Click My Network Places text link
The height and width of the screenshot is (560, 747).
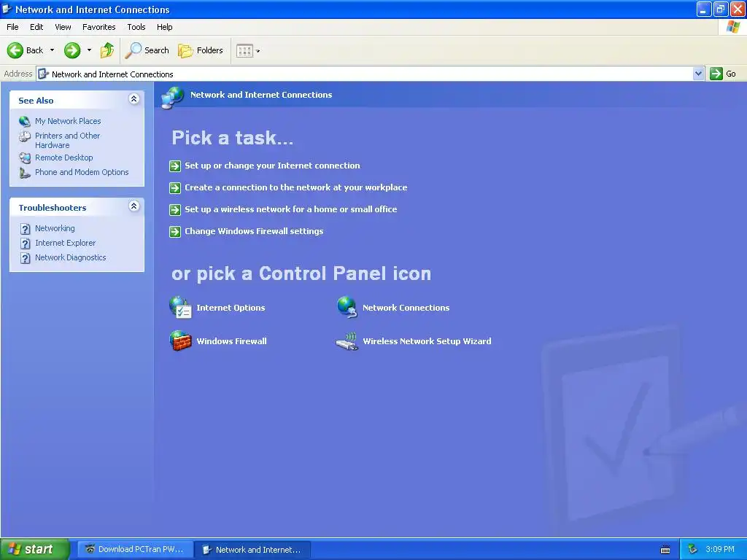click(x=68, y=121)
